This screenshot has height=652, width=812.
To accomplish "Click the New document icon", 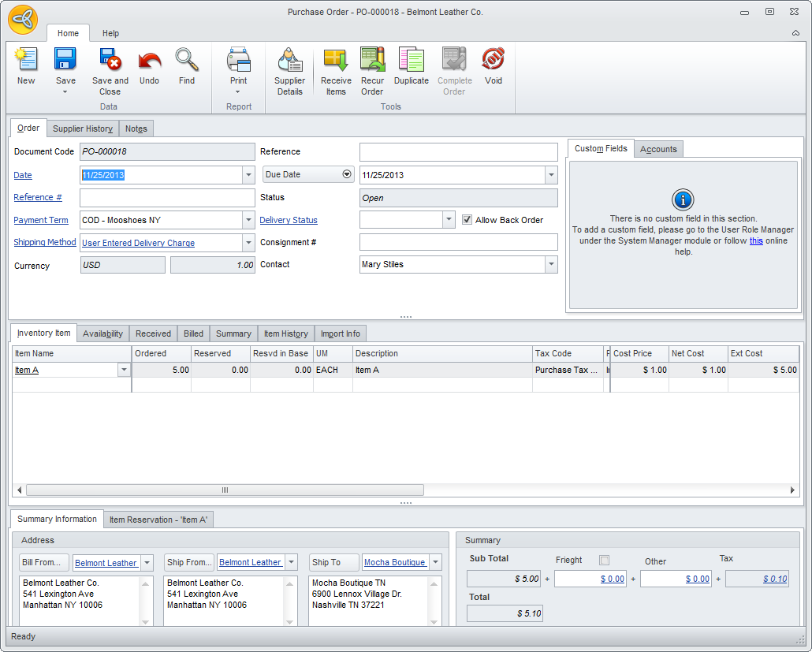I will [26, 60].
